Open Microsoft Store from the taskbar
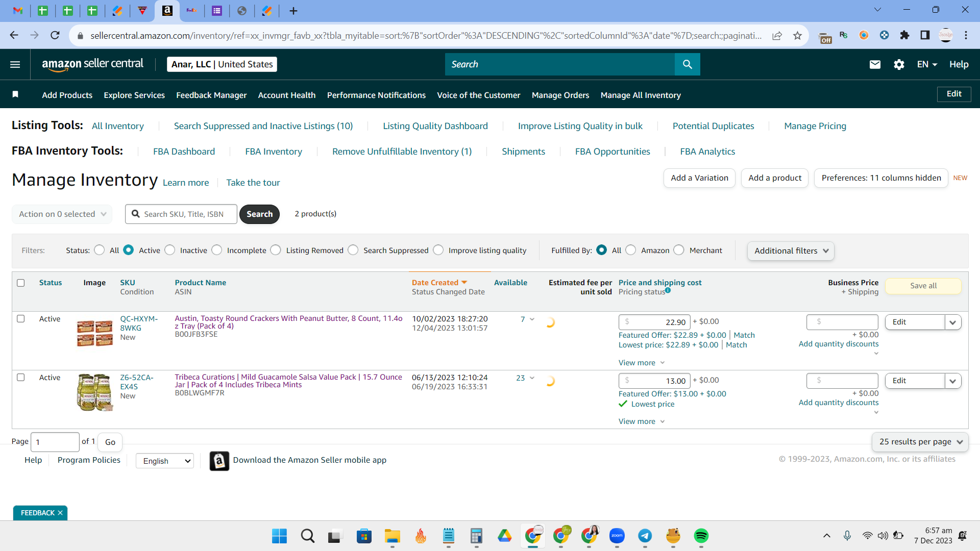 coord(364,536)
